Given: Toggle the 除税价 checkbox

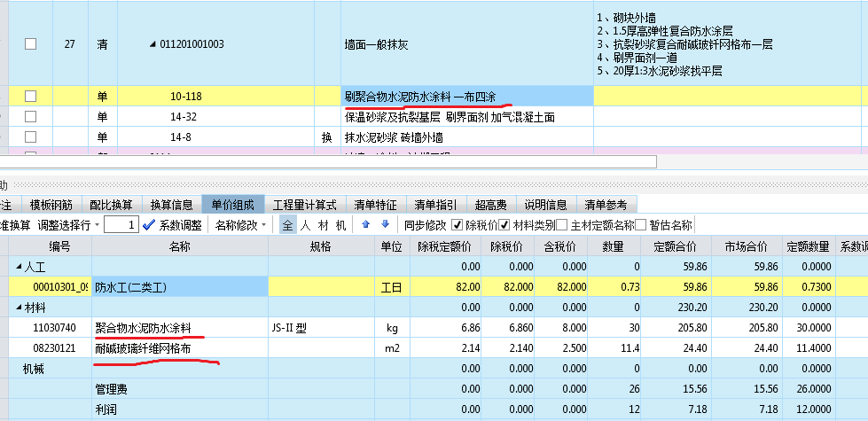Looking at the screenshot, I should pos(457,224).
